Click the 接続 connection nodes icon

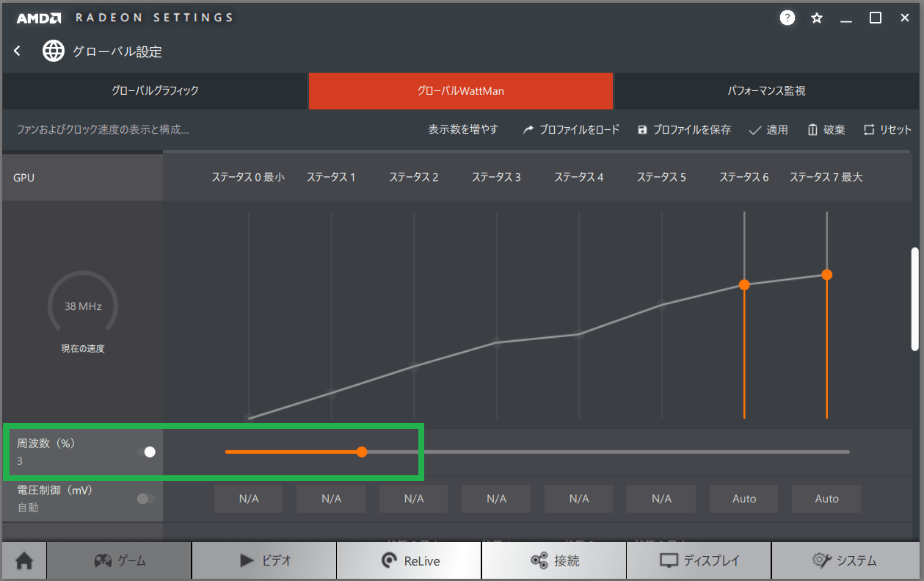pyautogui.click(x=539, y=561)
